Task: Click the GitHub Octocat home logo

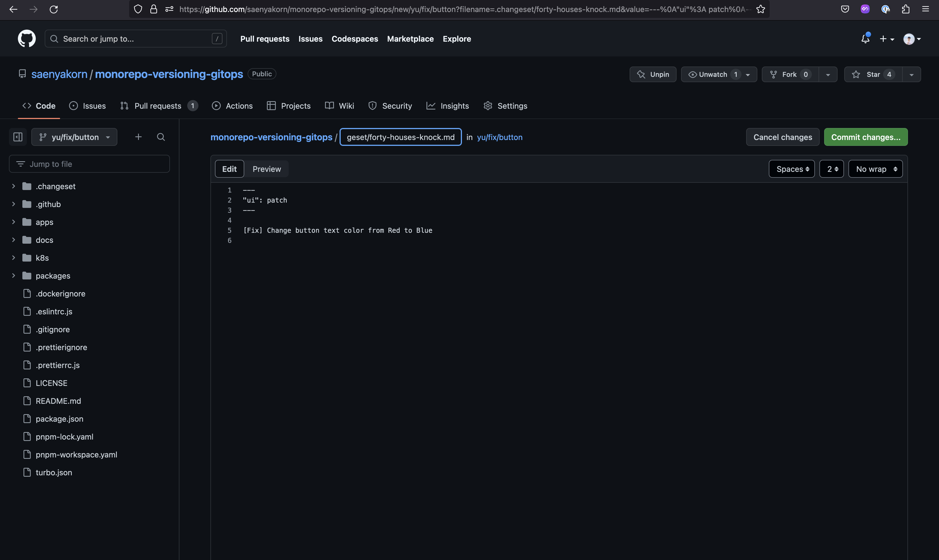Action: point(27,39)
